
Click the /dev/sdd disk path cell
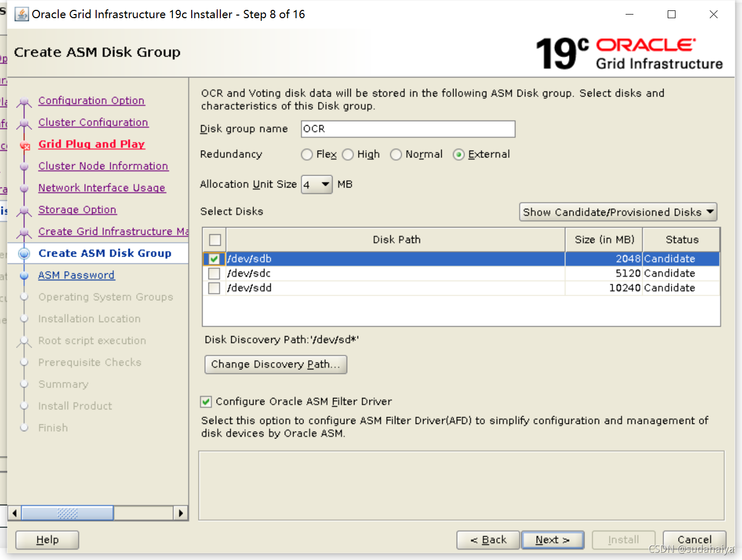[395, 288]
